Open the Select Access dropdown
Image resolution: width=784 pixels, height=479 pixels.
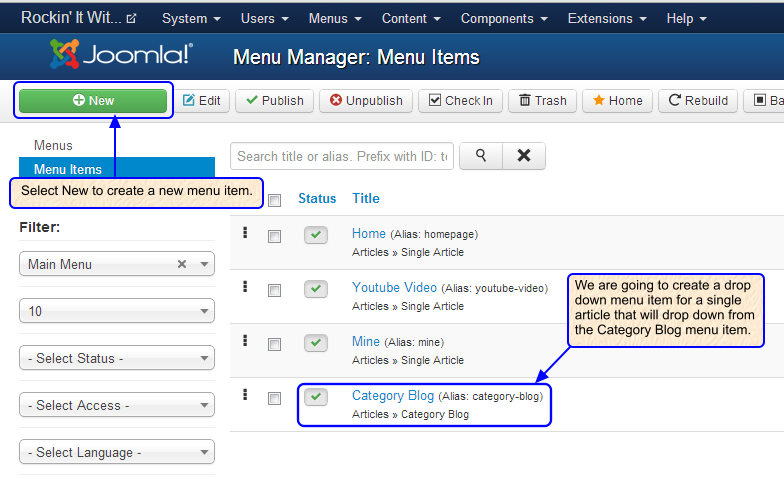pyautogui.click(x=117, y=405)
